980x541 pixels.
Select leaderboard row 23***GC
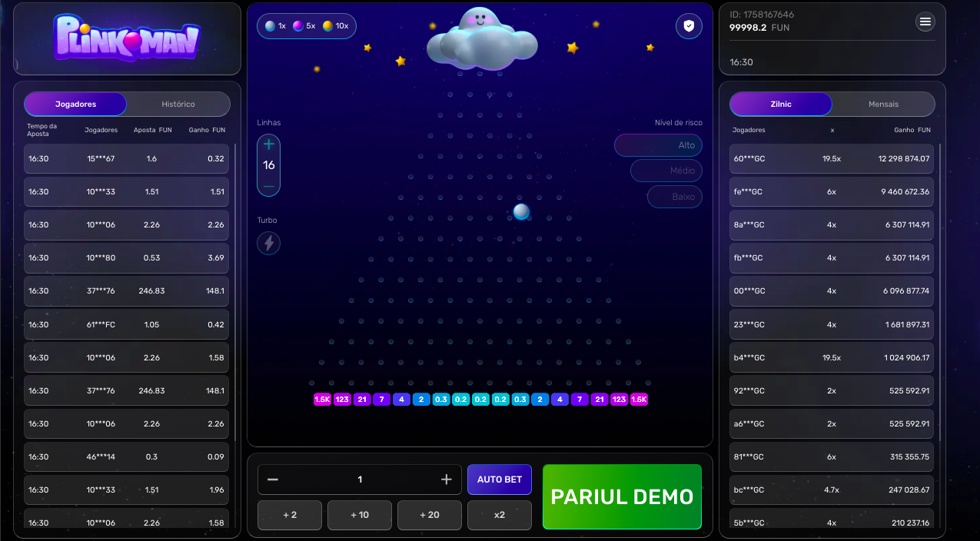coord(832,324)
